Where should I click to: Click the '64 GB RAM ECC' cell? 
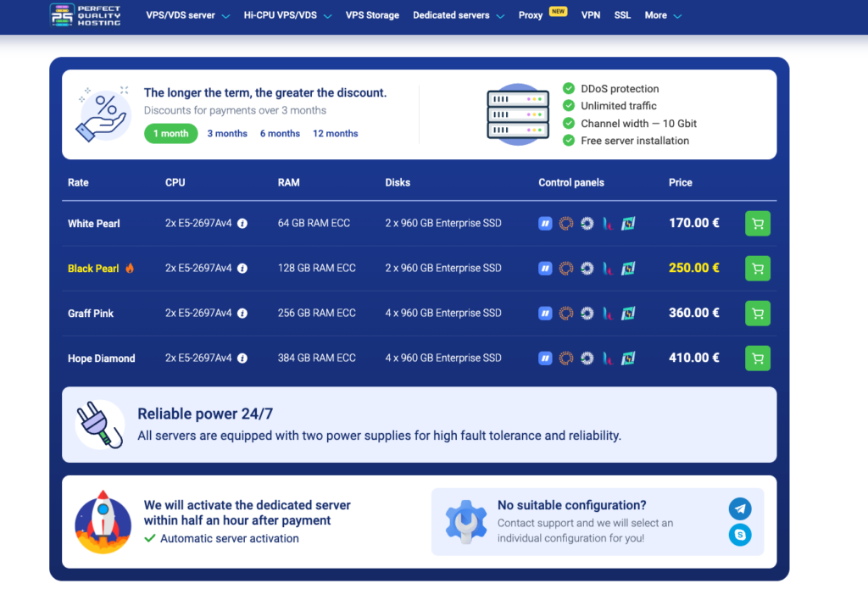pos(314,223)
